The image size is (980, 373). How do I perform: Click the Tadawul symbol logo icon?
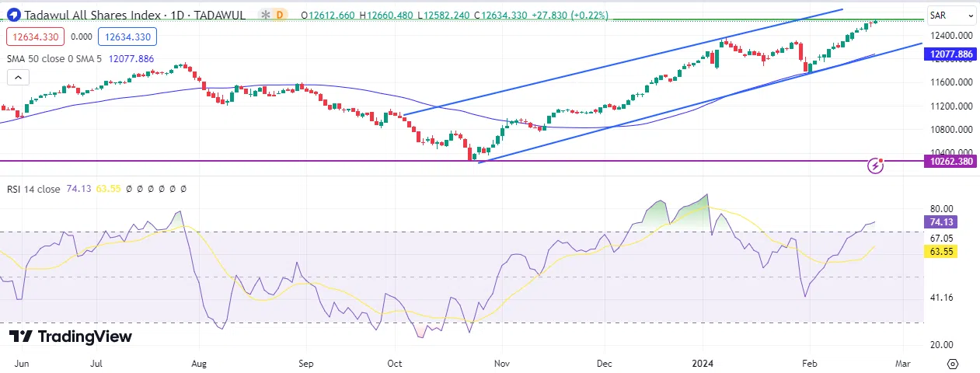[12, 15]
